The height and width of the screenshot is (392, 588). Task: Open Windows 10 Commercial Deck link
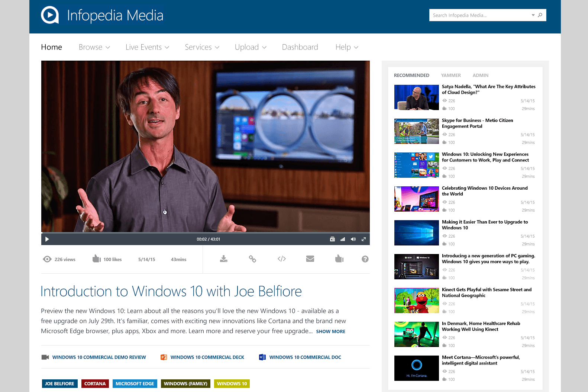(x=207, y=357)
